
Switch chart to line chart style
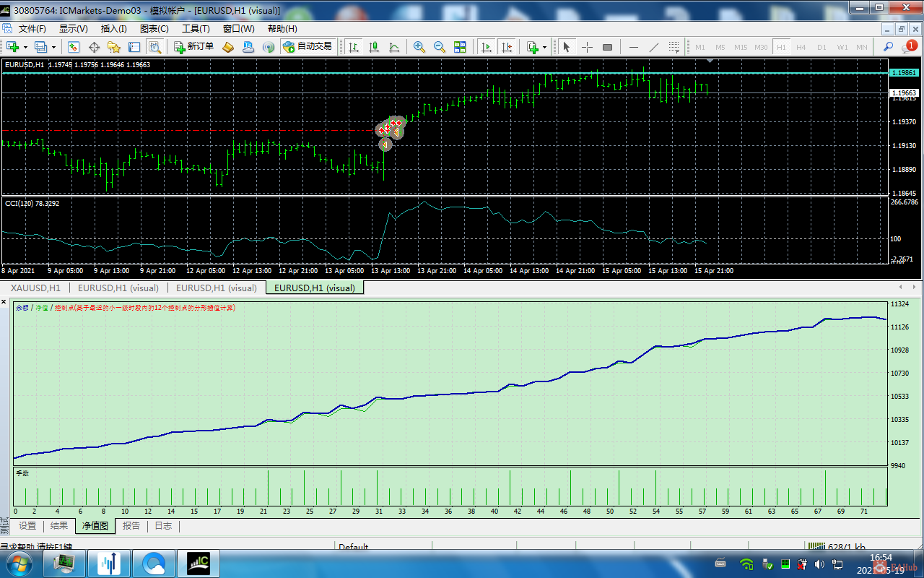pyautogui.click(x=394, y=47)
